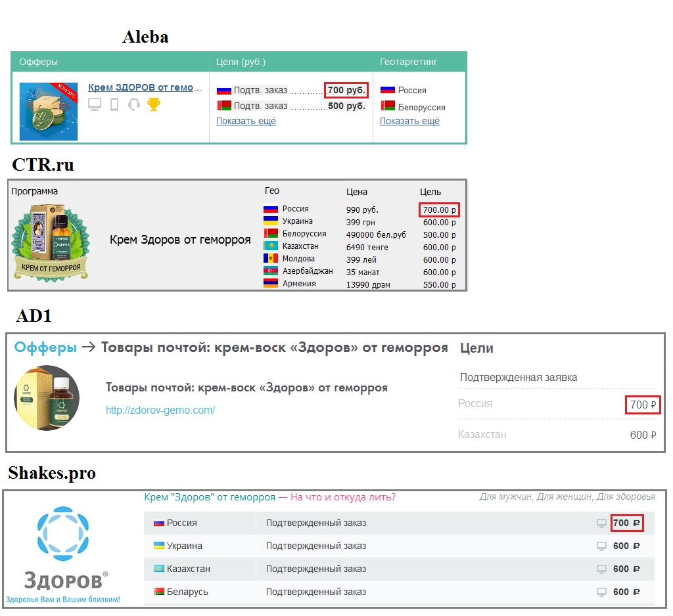
Task: Click the Офферы breadcrumb link in AD1
Action: [45, 347]
